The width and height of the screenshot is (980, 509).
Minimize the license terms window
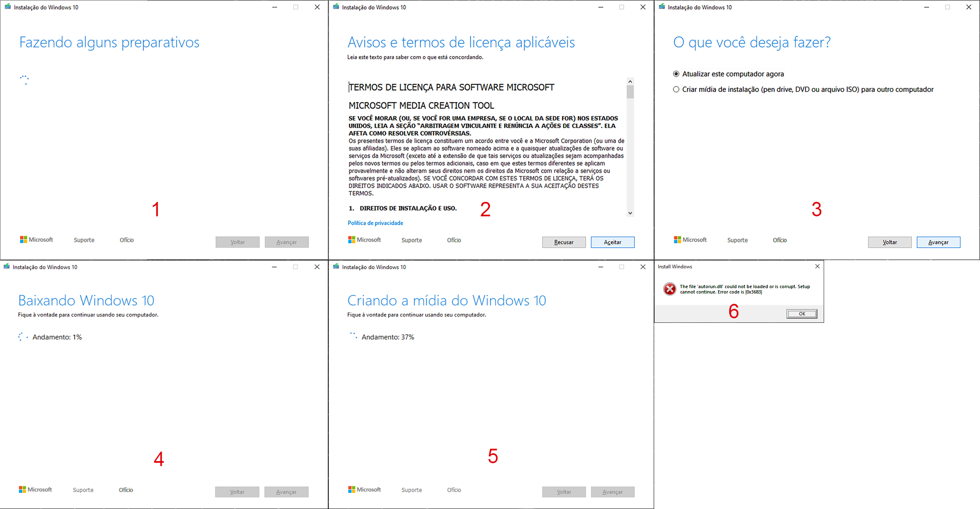[x=601, y=7]
